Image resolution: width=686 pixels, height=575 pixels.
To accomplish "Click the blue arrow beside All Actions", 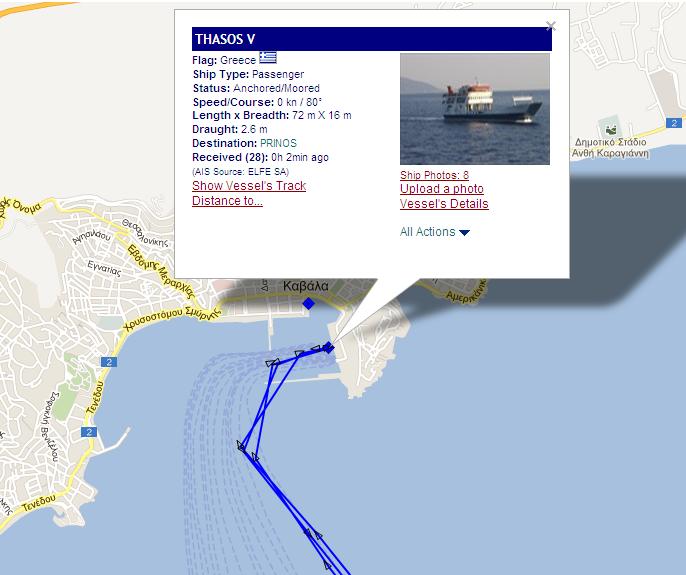I will click(464, 233).
